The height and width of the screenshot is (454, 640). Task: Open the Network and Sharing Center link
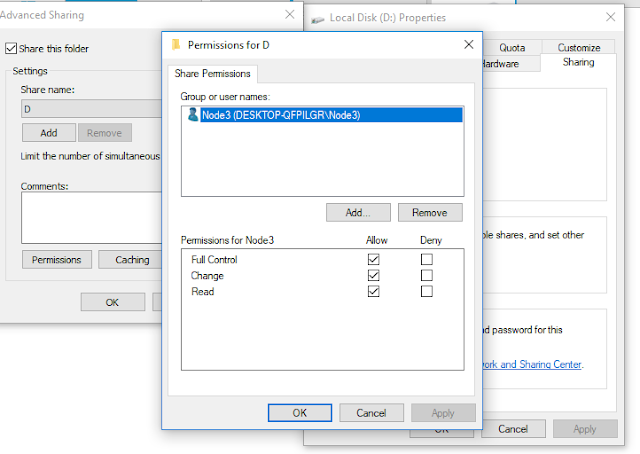(x=532, y=364)
